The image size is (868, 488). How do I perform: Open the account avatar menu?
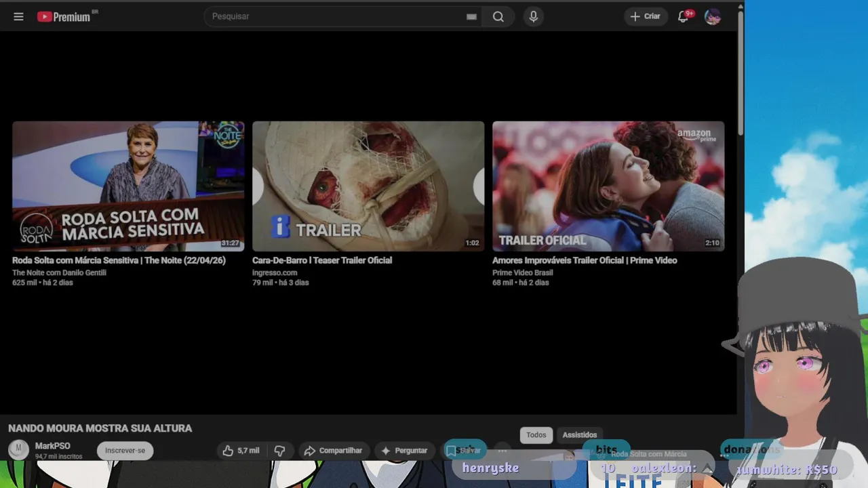[712, 16]
